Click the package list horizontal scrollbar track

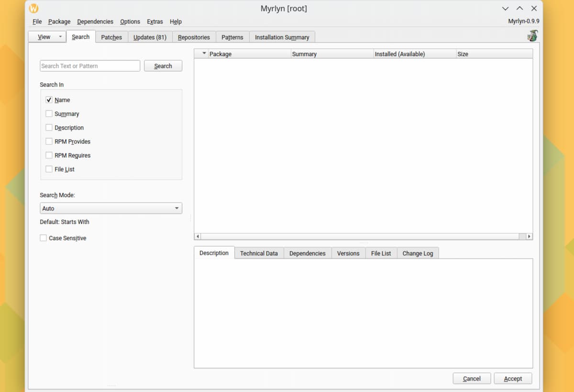click(x=359, y=236)
